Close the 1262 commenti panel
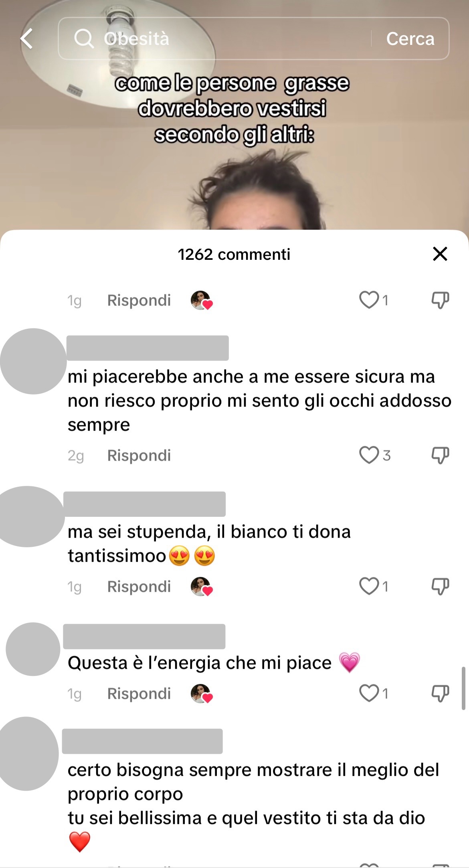469x868 pixels. pyautogui.click(x=440, y=254)
